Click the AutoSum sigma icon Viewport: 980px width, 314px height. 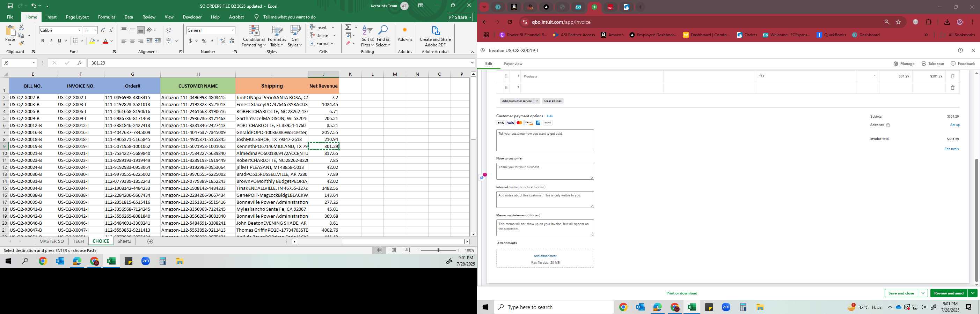(x=348, y=27)
